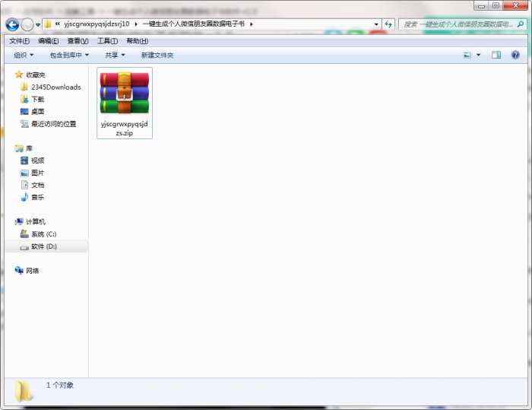Open the 组织 dropdown
Screen dimensions: 532x410
(x=24, y=55)
